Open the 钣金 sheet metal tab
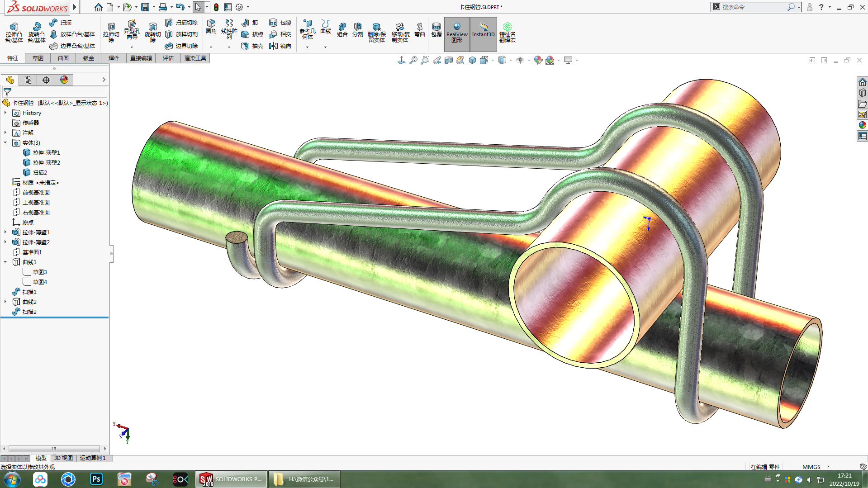The height and width of the screenshot is (488, 868). 89,58
